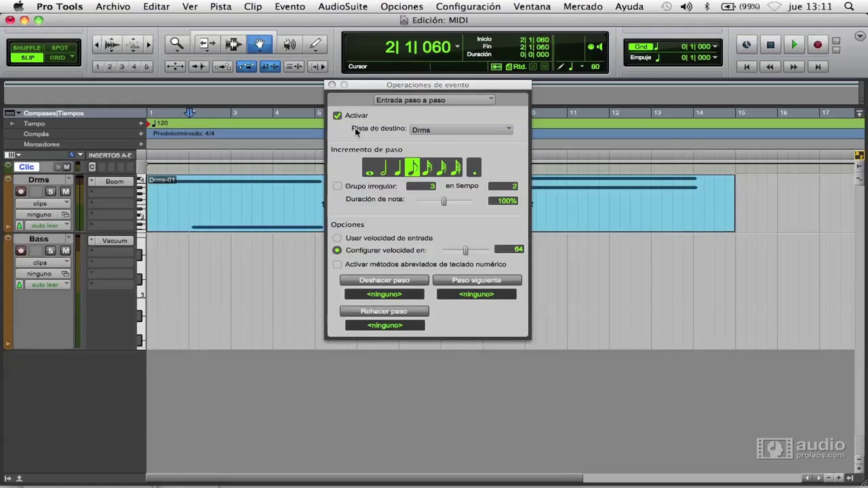Select Usar velocidad de entrada option
The image size is (868, 488).
tap(337, 238)
